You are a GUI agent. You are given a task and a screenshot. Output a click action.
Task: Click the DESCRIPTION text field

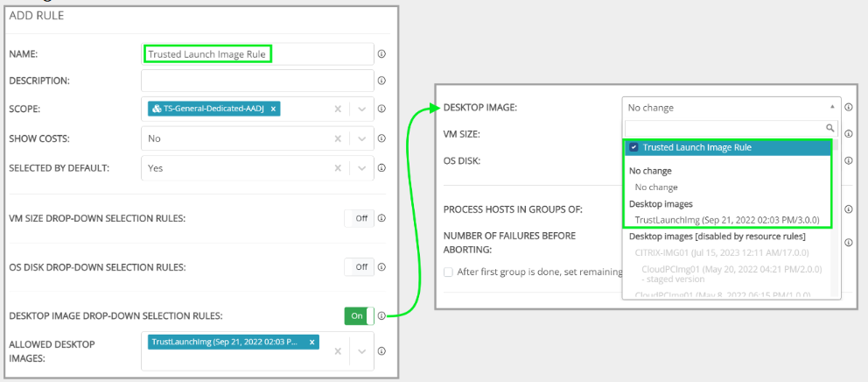click(x=256, y=81)
